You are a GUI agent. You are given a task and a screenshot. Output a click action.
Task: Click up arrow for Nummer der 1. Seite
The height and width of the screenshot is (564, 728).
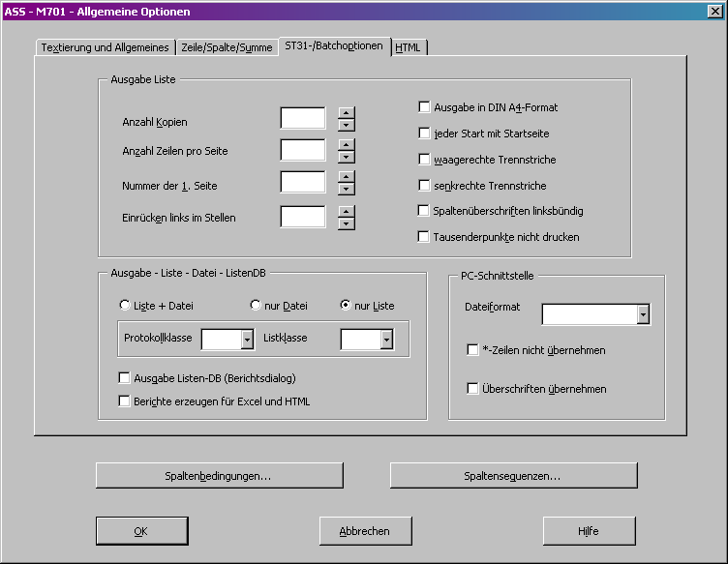coord(347,176)
